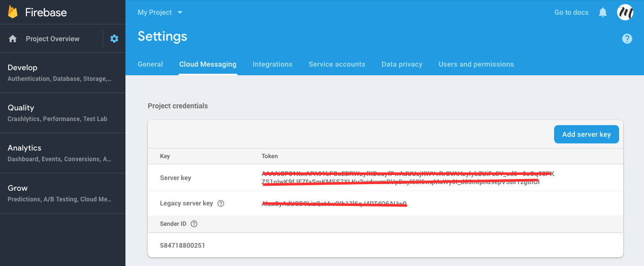This screenshot has width=644, height=266.
Task: Open the Service accounts tab
Action: (x=337, y=64)
